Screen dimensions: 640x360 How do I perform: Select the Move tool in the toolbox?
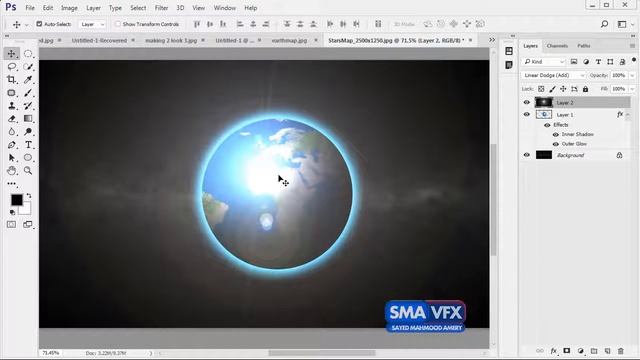tap(11, 53)
